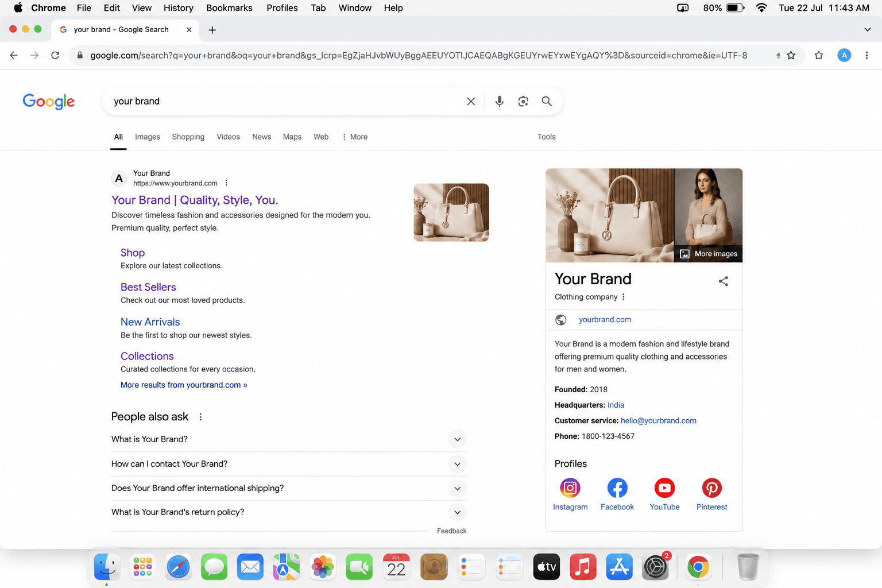Open the Pinterest profile icon
This screenshot has width=882, height=588.
712,488
